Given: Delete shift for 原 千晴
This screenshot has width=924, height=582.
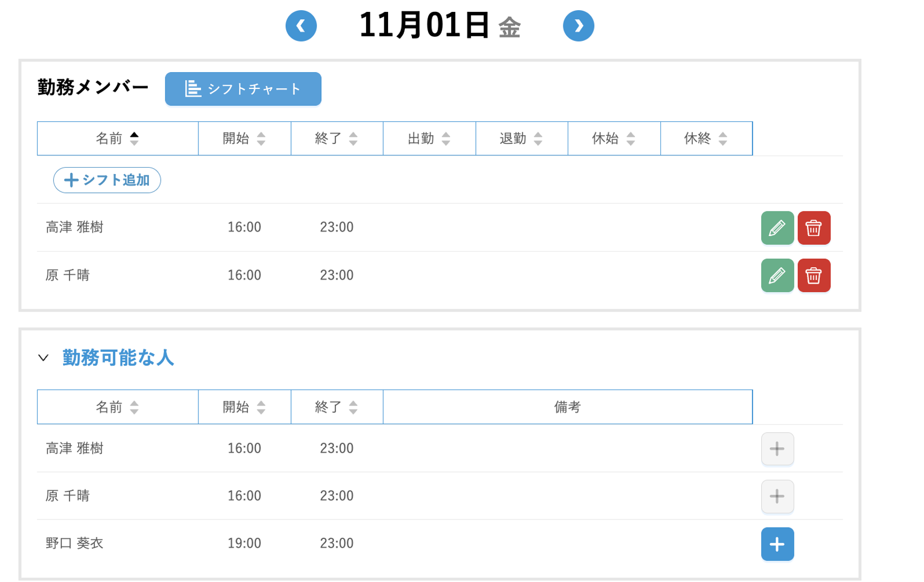Looking at the screenshot, I should [x=813, y=275].
